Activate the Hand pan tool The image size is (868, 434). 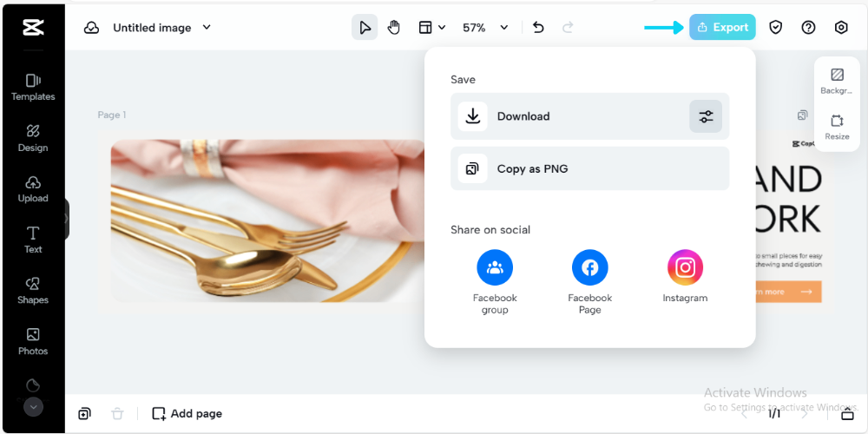click(393, 28)
